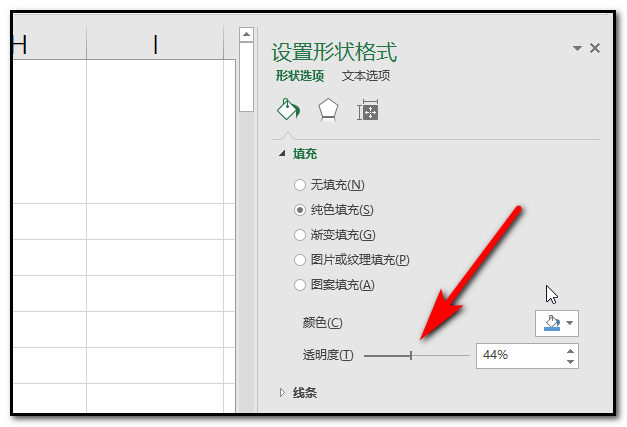Image resolution: width=627 pixels, height=427 pixels.
Task: Open the Size & Properties tab icon
Action: coord(367,110)
